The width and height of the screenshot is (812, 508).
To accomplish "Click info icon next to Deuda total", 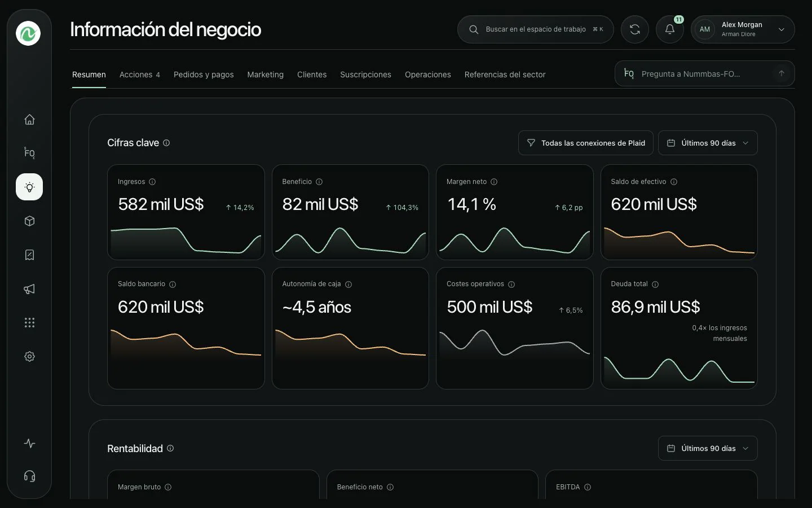I will [655, 284].
